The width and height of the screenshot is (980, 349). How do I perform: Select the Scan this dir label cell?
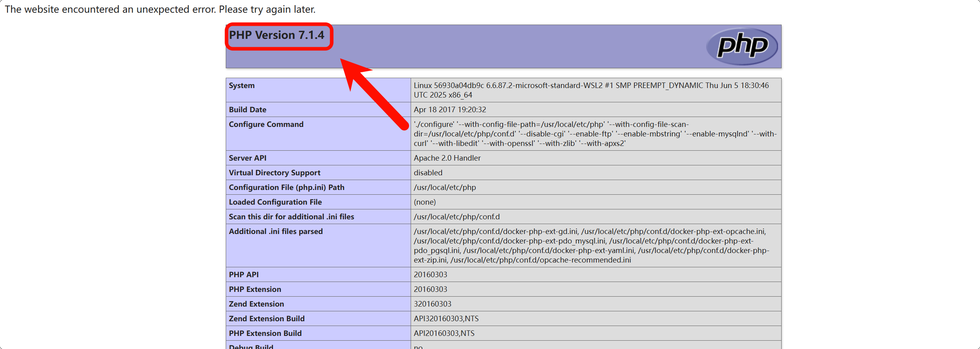291,217
